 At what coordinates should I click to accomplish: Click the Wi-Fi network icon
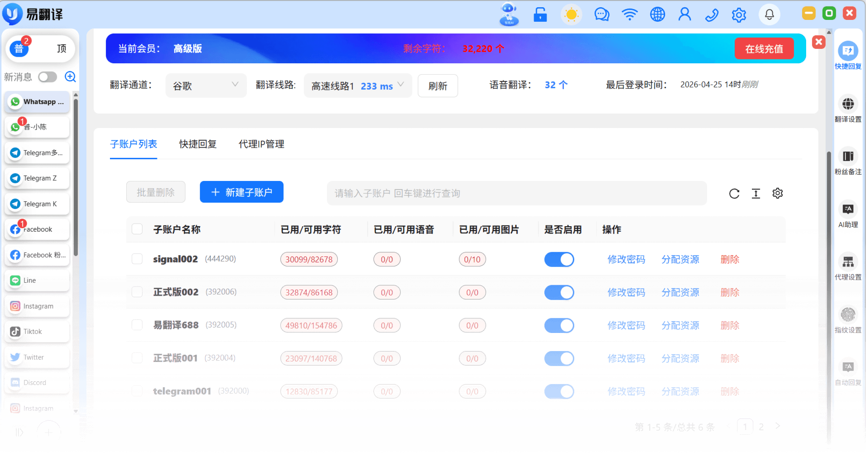point(630,15)
